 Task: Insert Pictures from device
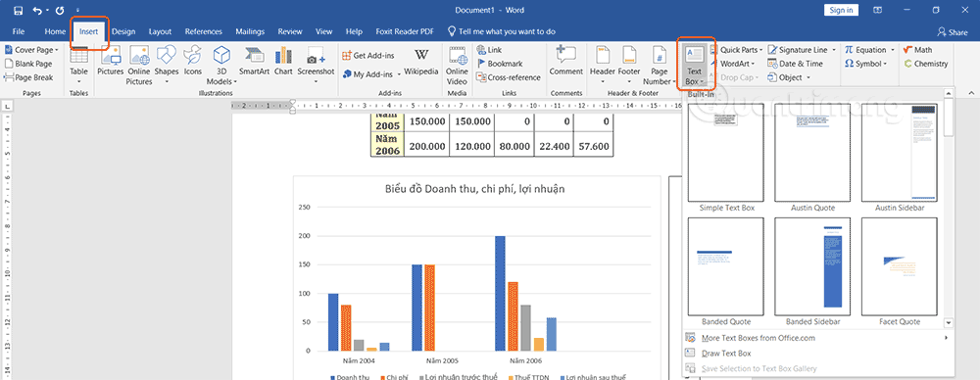(111, 61)
